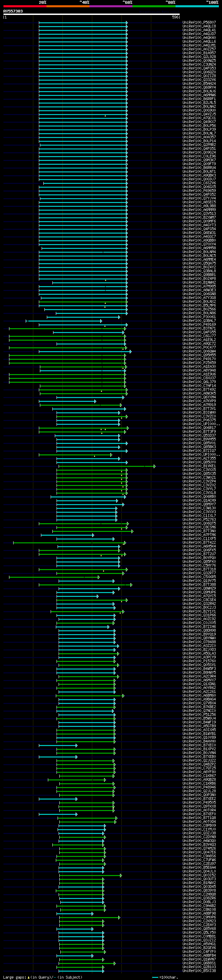The image size is (222, 980).
Task: Click hit label UniRef100_C8PB09
Action: [x=199, y=826]
